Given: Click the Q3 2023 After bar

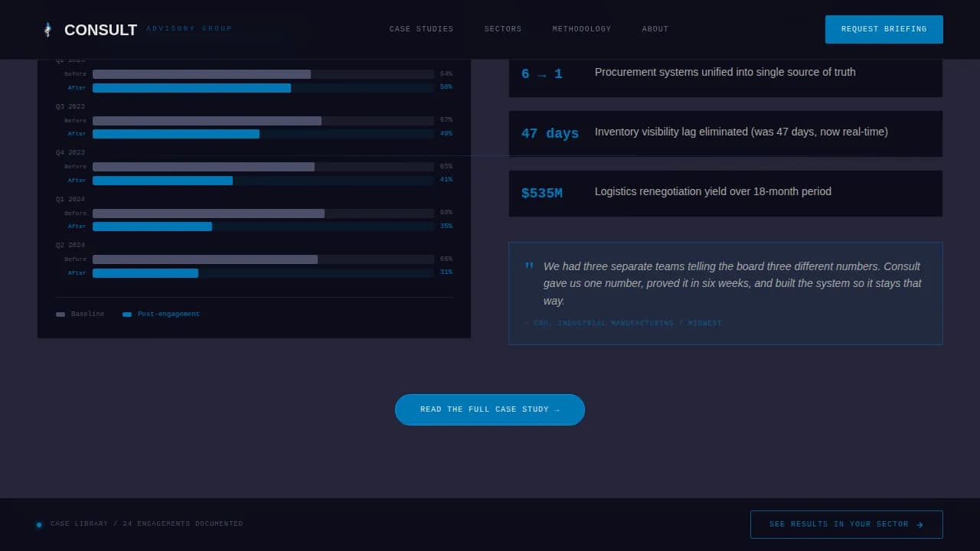Looking at the screenshot, I should click(x=176, y=134).
